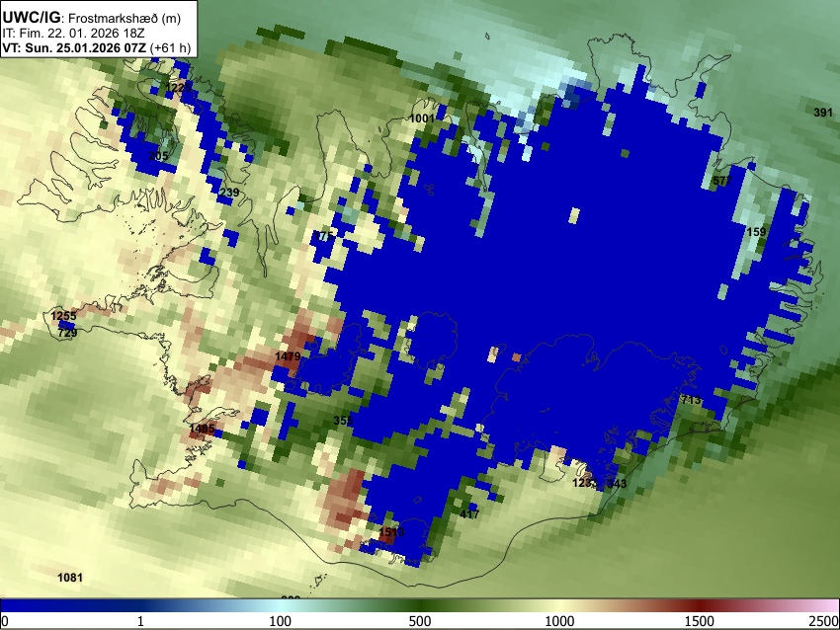The width and height of the screenshot is (840, 630).
Task: Click the station value 1001
Action: (422, 118)
